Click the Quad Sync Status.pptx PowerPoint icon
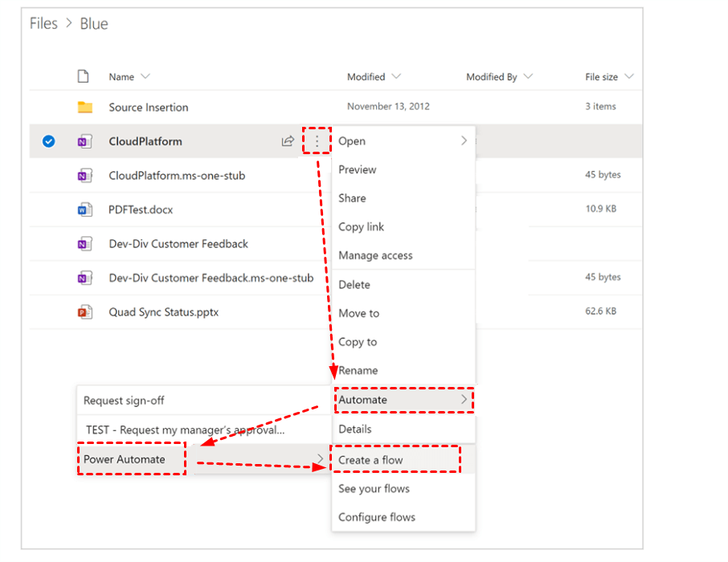This screenshot has height=562, width=728. pyautogui.click(x=85, y=312)
